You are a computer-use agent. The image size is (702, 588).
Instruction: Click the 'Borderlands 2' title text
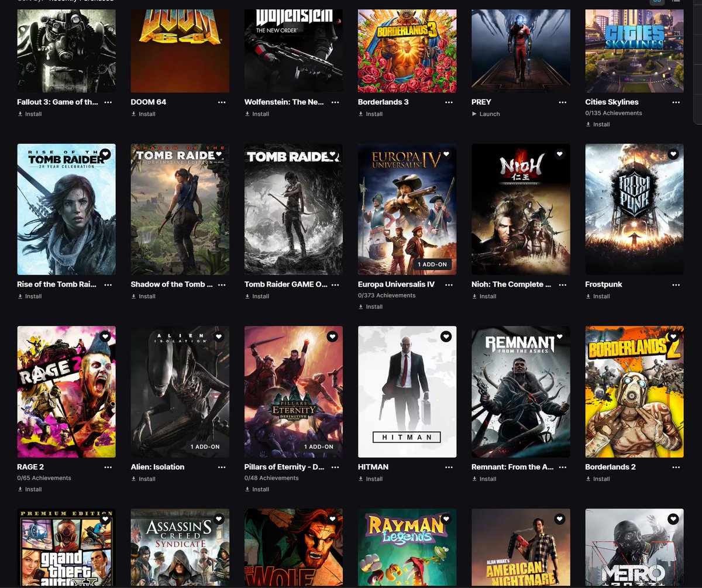(611, 467)
